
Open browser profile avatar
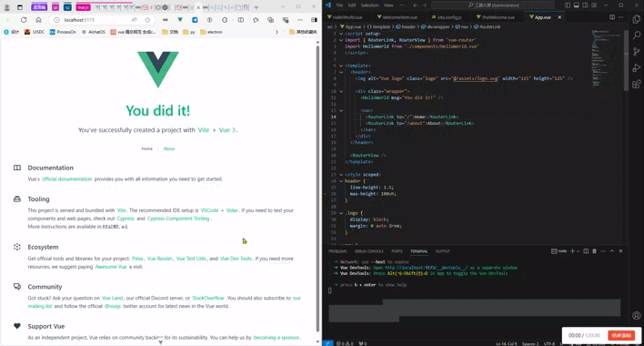coord(6,7)
